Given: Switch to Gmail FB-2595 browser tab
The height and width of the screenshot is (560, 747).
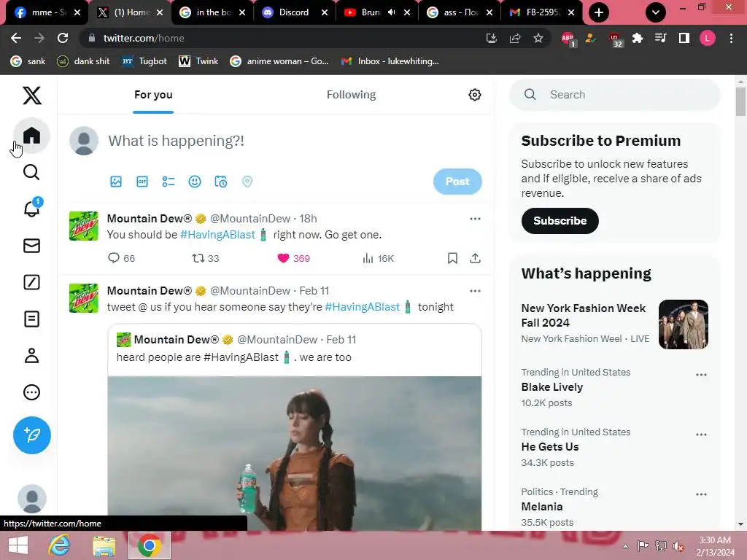Looking at the screenshot, I should pos(541,12).
